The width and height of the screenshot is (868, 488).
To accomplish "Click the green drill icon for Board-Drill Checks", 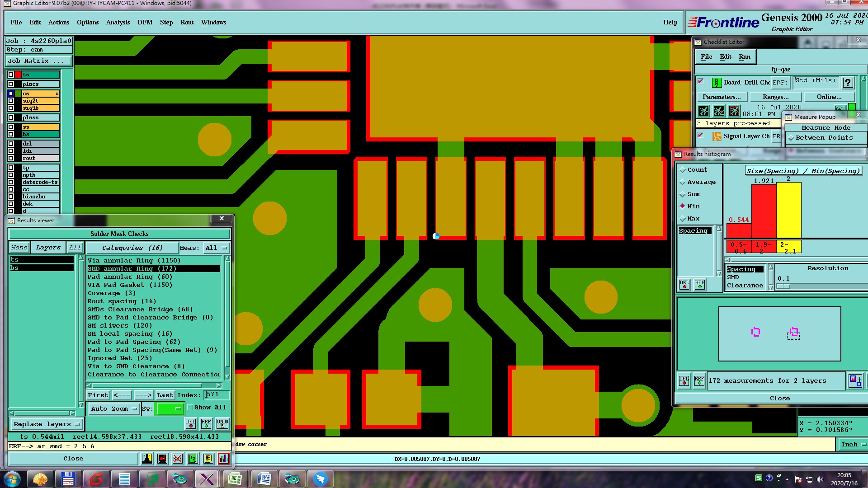I will (717, 83).
